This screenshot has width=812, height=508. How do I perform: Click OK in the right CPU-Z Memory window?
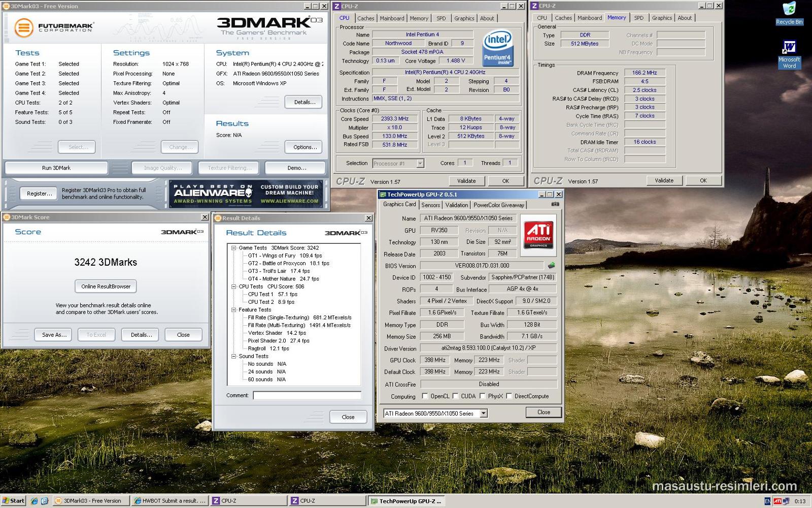coord(703,180)
